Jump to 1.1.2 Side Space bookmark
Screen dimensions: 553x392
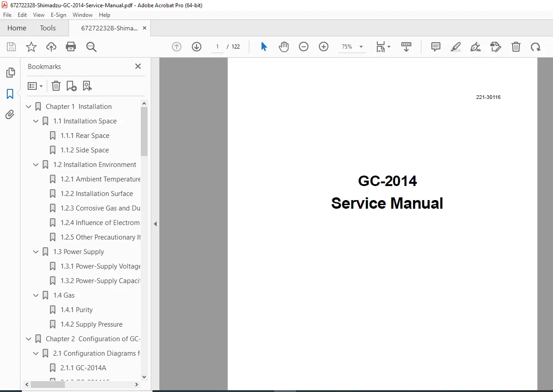[85, 150]
